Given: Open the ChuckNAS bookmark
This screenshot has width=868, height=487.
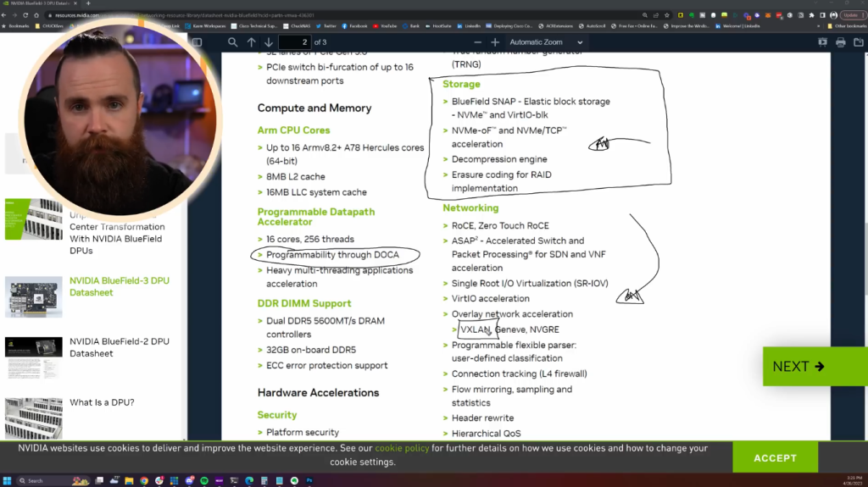Looking at the screenshot, I should click(x=297, y=26).
